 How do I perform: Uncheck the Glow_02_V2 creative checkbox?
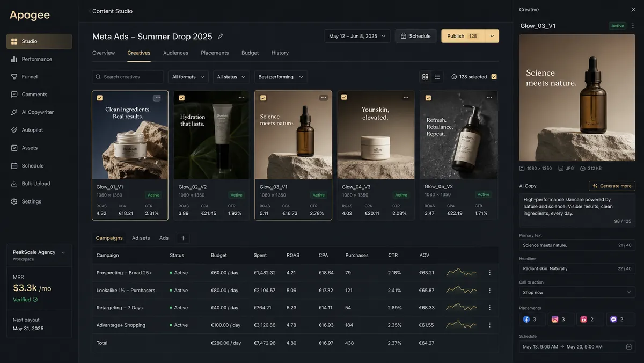[x=181, y=98]
